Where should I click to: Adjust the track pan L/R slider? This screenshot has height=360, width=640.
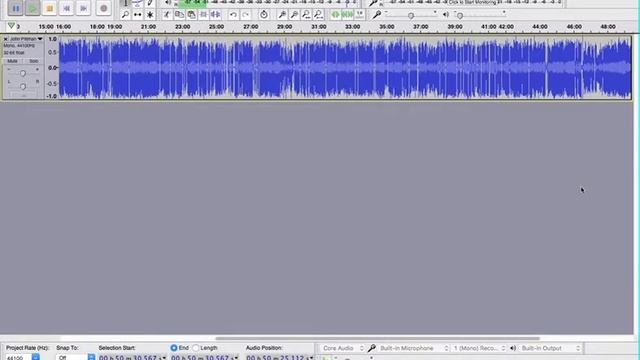(x=23, y=86)
